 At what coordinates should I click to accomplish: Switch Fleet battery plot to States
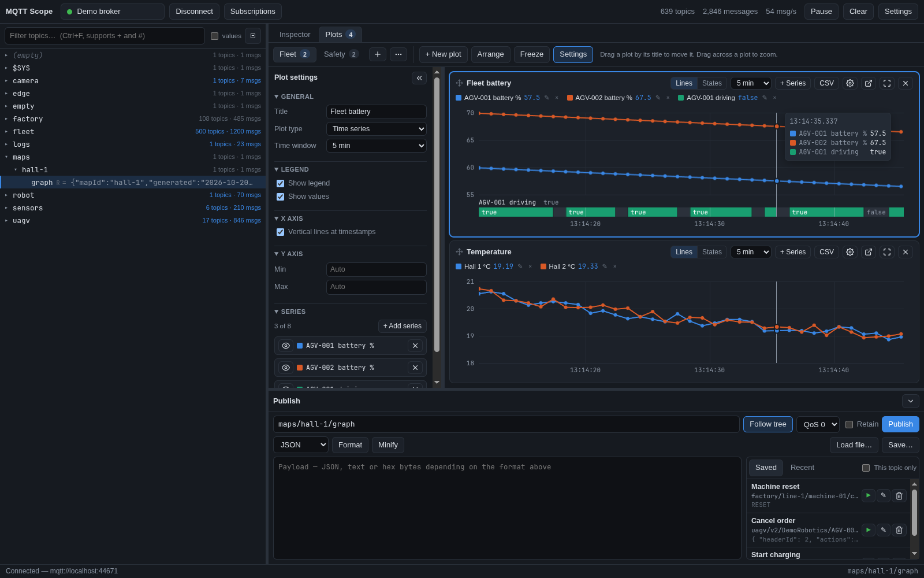point(712,83)
